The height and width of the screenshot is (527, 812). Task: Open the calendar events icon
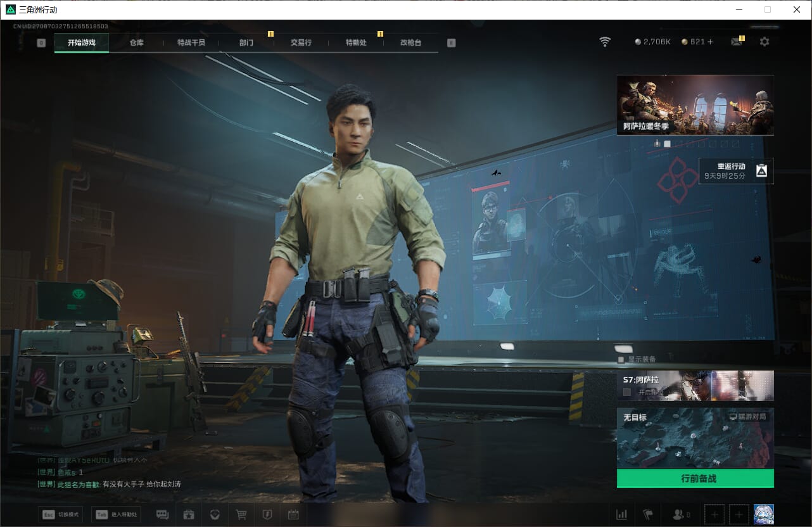293,514
